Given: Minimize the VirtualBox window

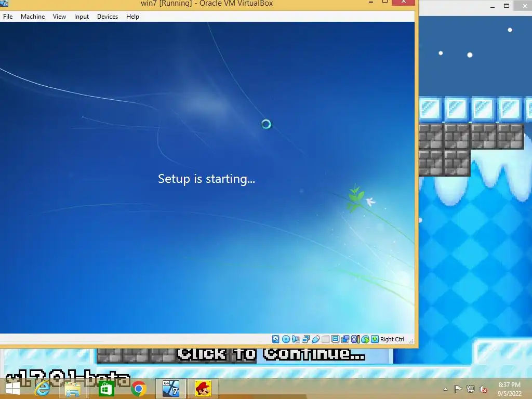Looking at the screenshot, I should [371, 3].
